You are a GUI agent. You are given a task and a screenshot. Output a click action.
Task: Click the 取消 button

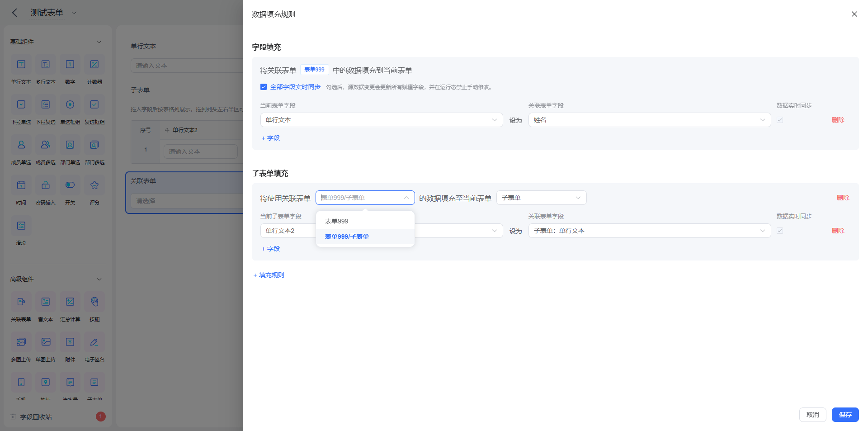tap(813, 415)
